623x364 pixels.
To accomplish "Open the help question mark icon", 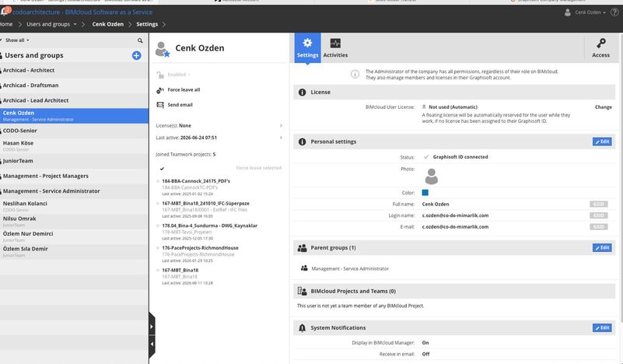I will [x=614, y=12].
